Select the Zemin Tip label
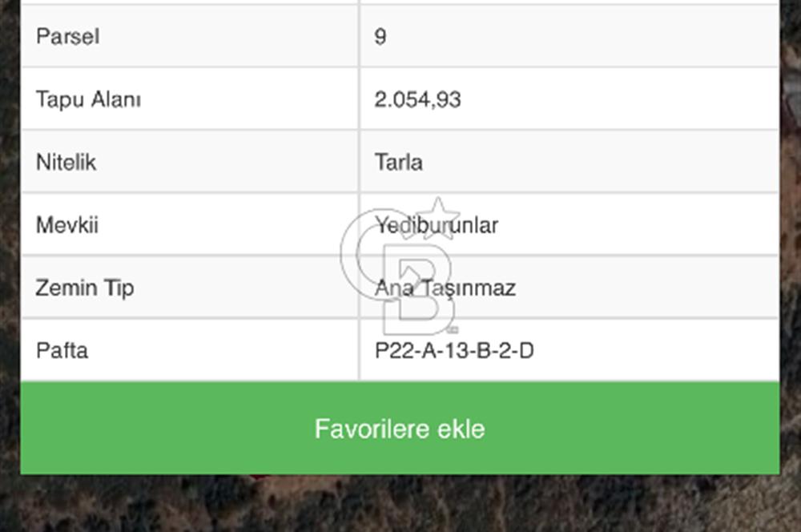The width and height of the screenshot is (801, 532). pos(85,288)
